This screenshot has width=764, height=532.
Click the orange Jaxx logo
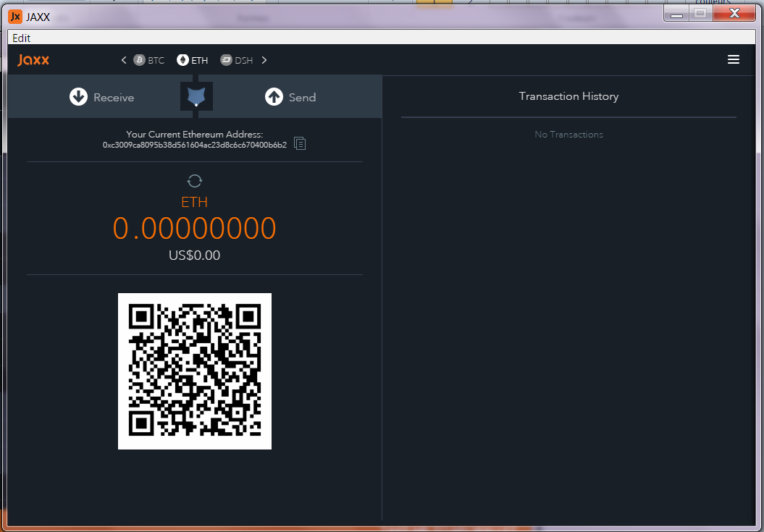coord(33,60)
